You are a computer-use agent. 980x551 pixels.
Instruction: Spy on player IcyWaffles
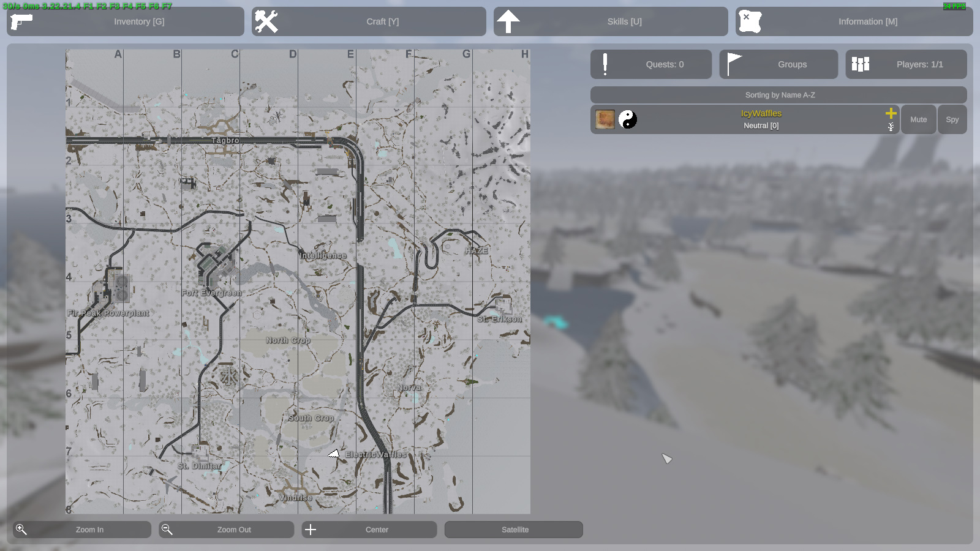[x=952, y=119]
